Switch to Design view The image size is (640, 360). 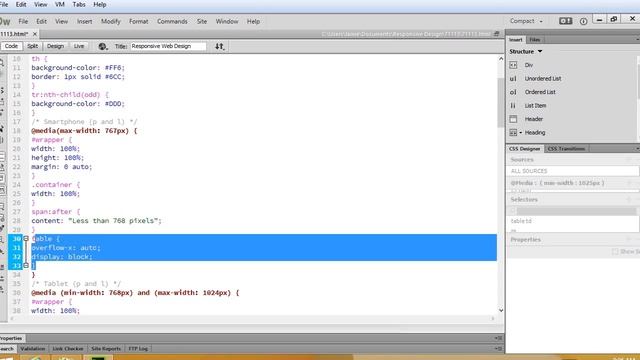click(56, 46)
